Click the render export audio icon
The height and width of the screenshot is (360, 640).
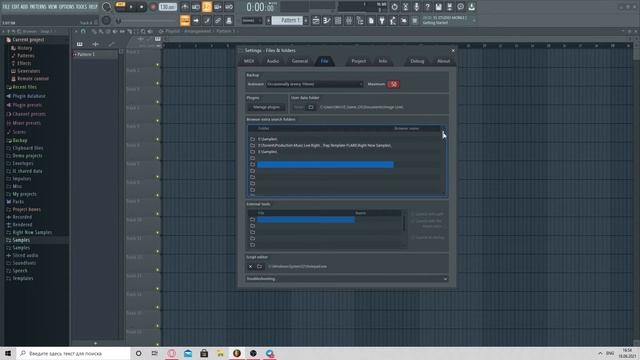(449, 7)
